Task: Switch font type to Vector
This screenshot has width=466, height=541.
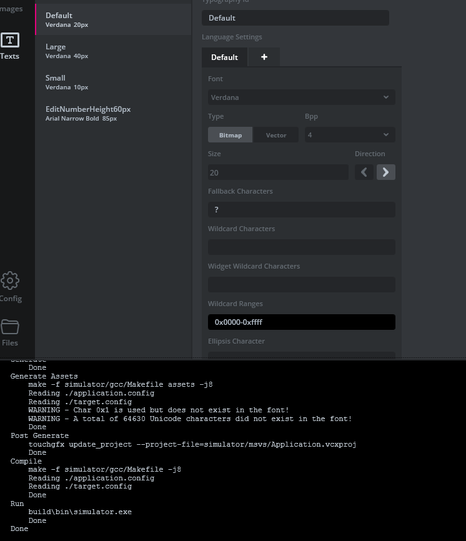Action: pos(276,135)
